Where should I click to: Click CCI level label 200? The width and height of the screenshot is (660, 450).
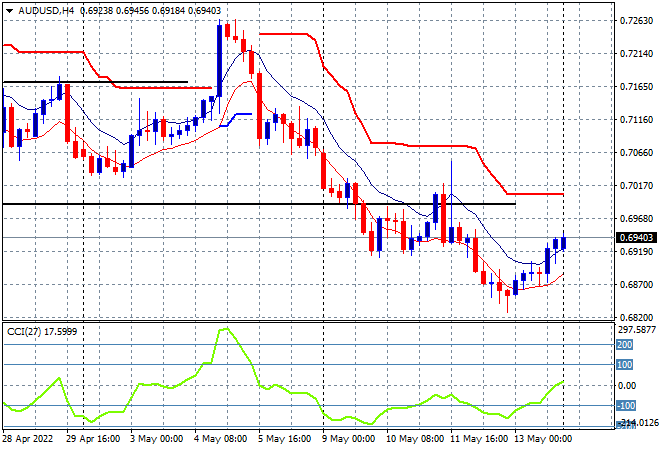[625, 345]
